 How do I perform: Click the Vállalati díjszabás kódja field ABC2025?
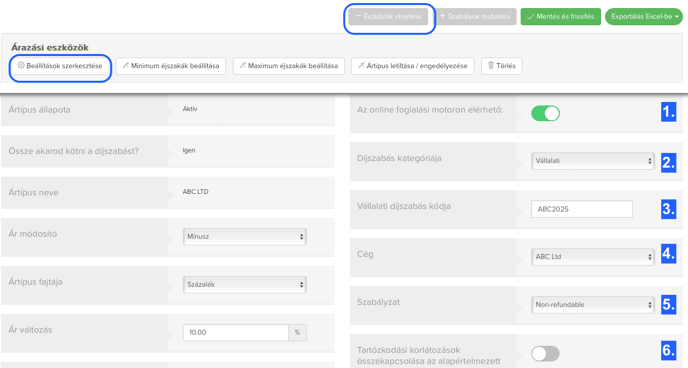coord(582,209)
